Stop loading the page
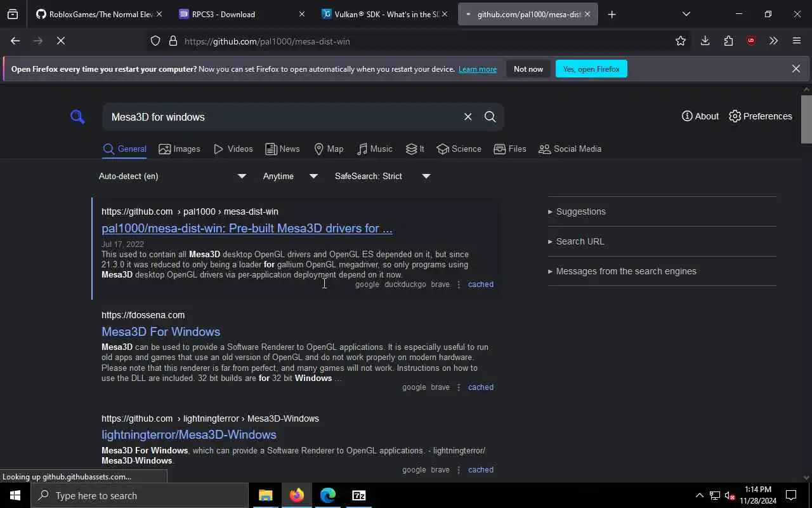The height and width of the screenshot is (508, 812). click(60, 41)
